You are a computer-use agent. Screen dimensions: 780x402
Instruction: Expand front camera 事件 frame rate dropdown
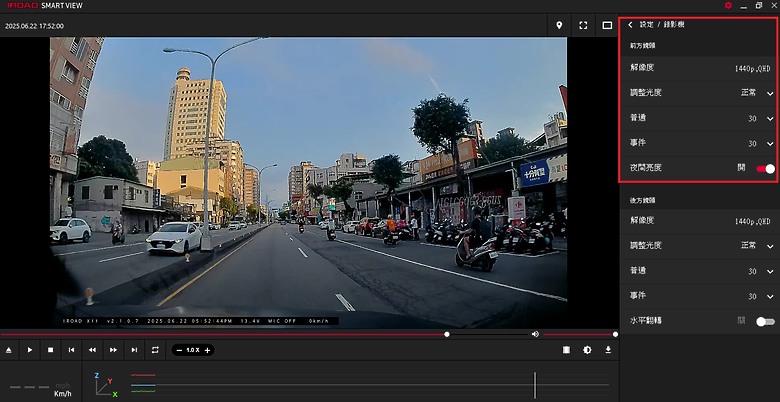pyautogui.click(x=770, y=144)
